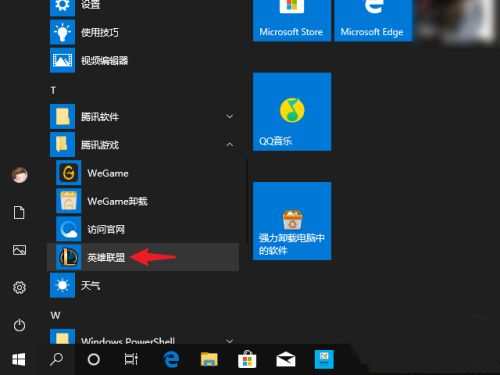Click the letter W group header
The width and height of the screenshot is (500, 375).
click(x=55, y=315)
